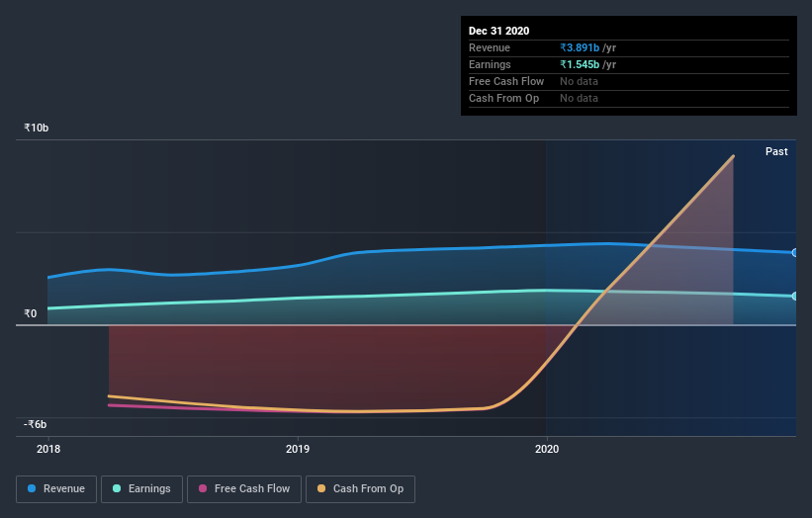The height and width of the screenshot is (518, 812).
Task: Select the Earnings end-of-line data point
Action: [x=794, y=296]
